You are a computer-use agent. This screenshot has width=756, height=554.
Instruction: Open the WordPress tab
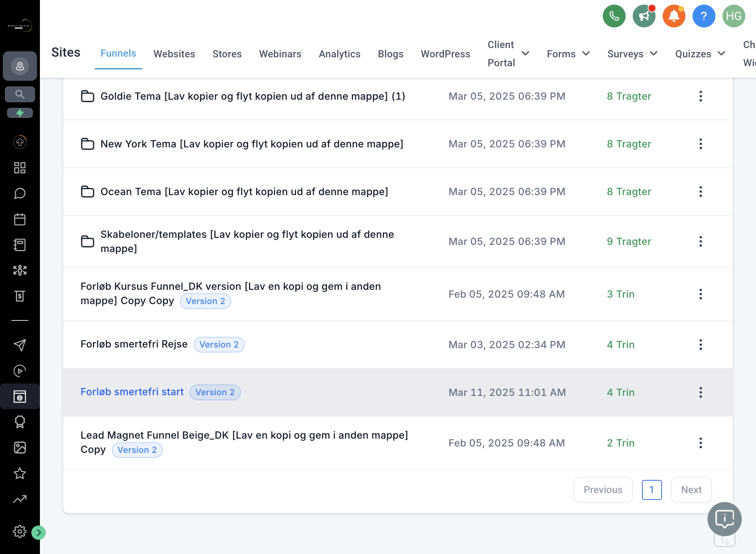point(445,54)
